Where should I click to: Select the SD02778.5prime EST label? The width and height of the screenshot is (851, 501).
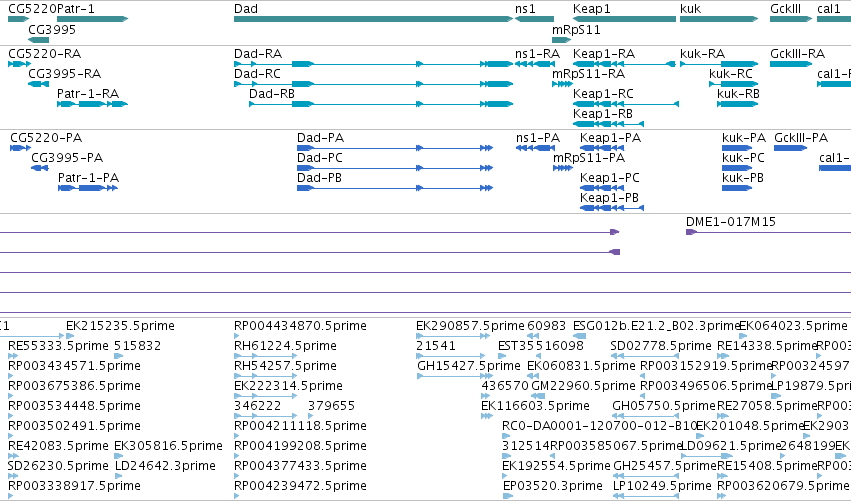661,346
